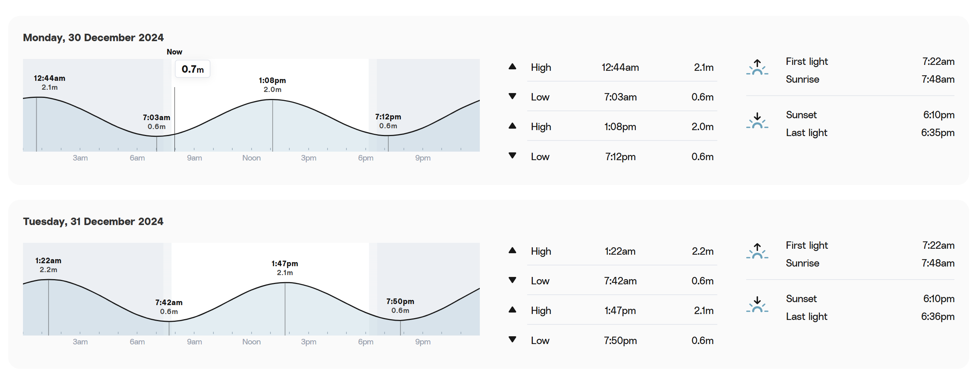Image resolution: width=980 pixels, height=380 pixels.
Task: Click the down triangle beside 7:50pm Low
Action: click(512, 340)
